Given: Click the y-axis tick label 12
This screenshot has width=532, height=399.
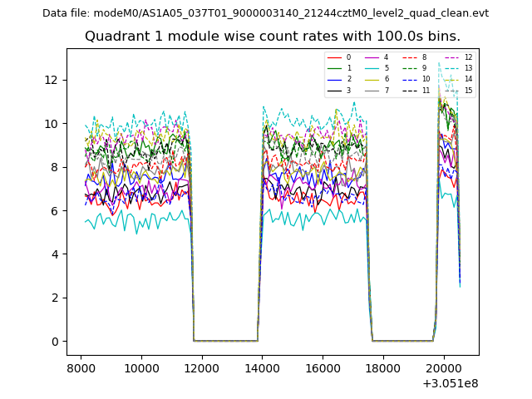Looking at the screenshot, I should (53, 80).
